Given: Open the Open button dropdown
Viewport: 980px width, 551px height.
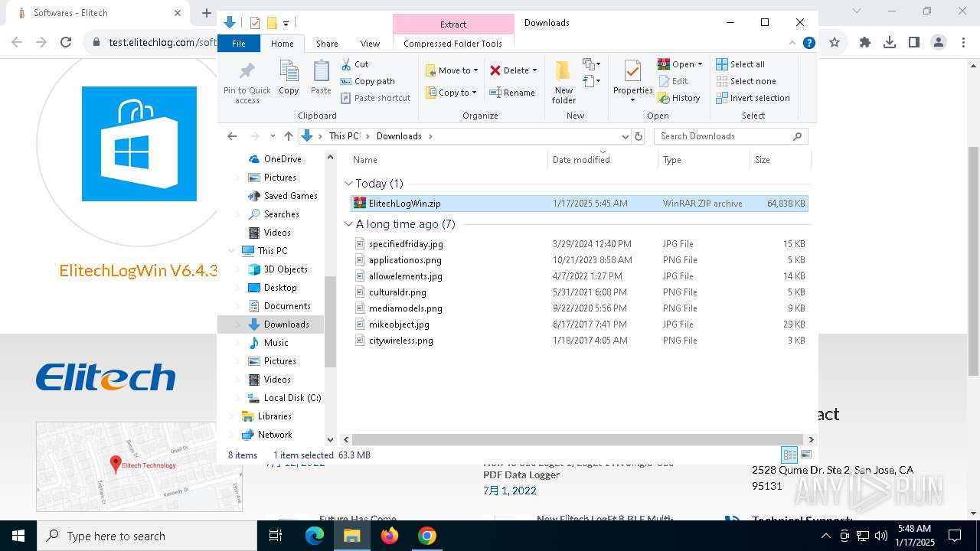Looking at the screenshot, I should [x=700, y=64].
